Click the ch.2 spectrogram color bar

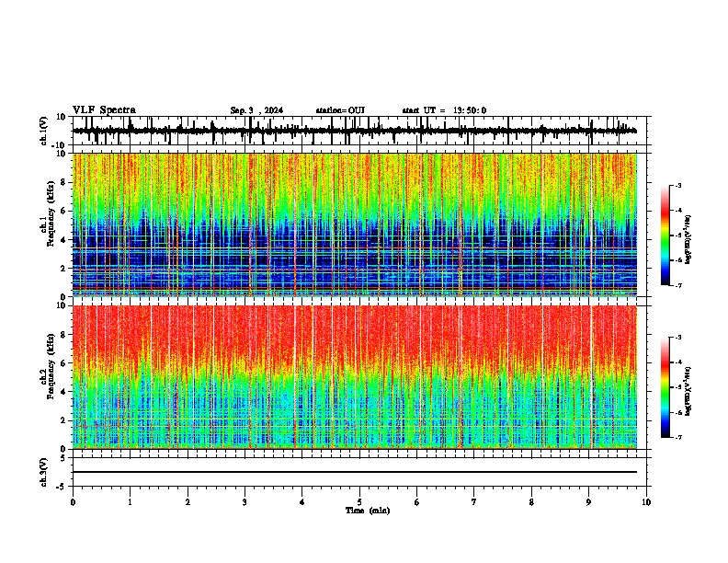(x=665, y=387)
